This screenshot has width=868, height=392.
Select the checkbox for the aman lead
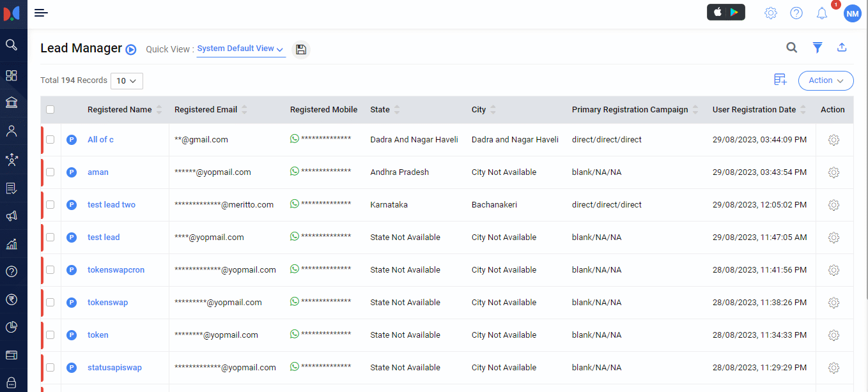point(50,172)
